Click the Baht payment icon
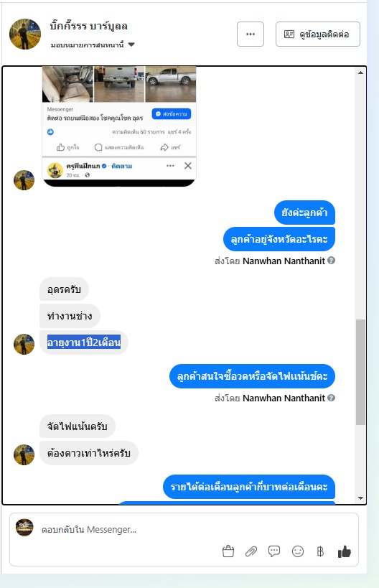This screenshot has width=379, height=588. (x=320, y=551)
